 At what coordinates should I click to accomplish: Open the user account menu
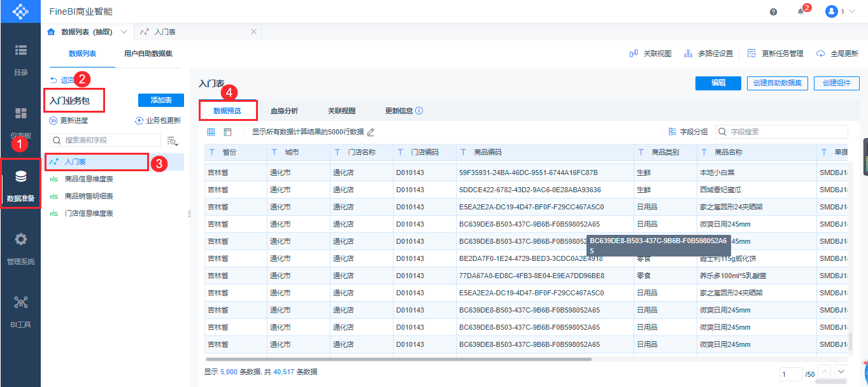(x=840, y=11)
